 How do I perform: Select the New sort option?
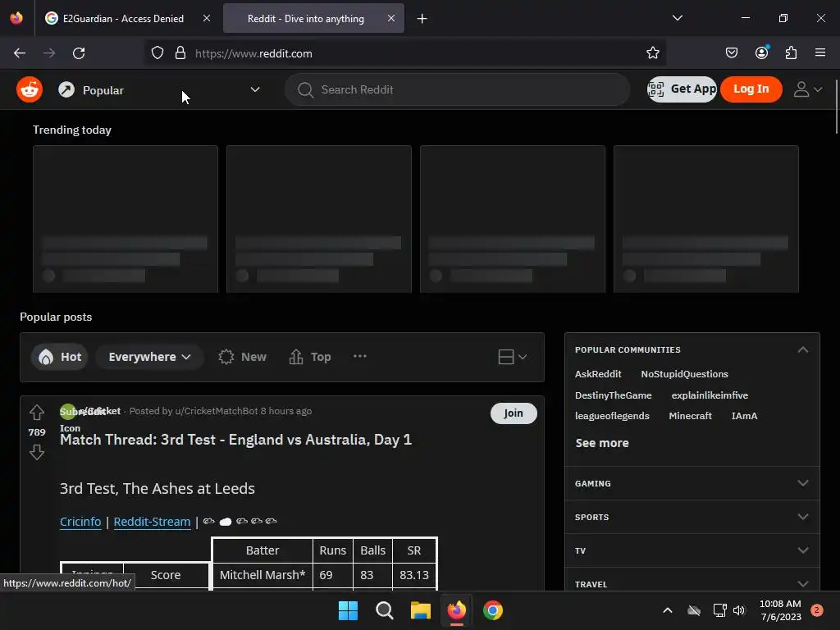click(242, 357)
